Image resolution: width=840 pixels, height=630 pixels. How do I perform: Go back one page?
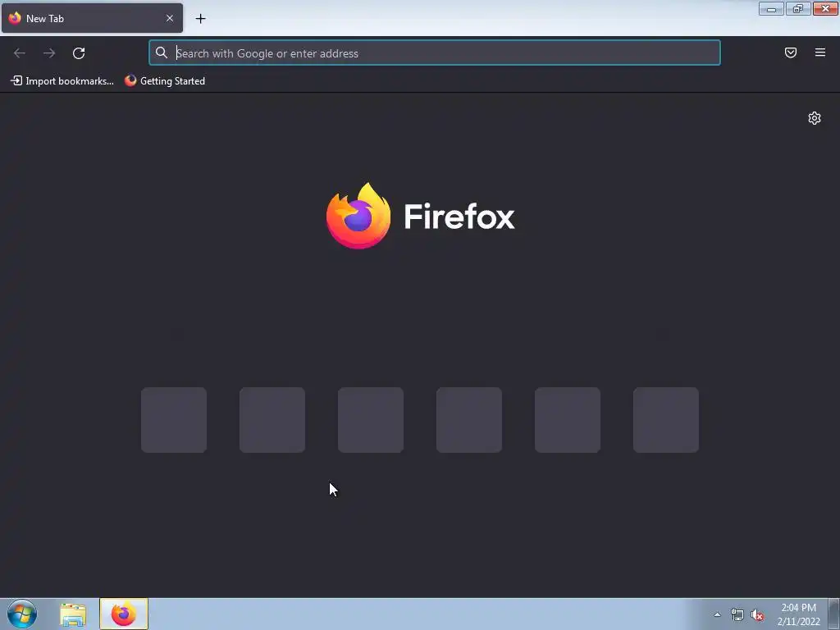tap(20, 52)
